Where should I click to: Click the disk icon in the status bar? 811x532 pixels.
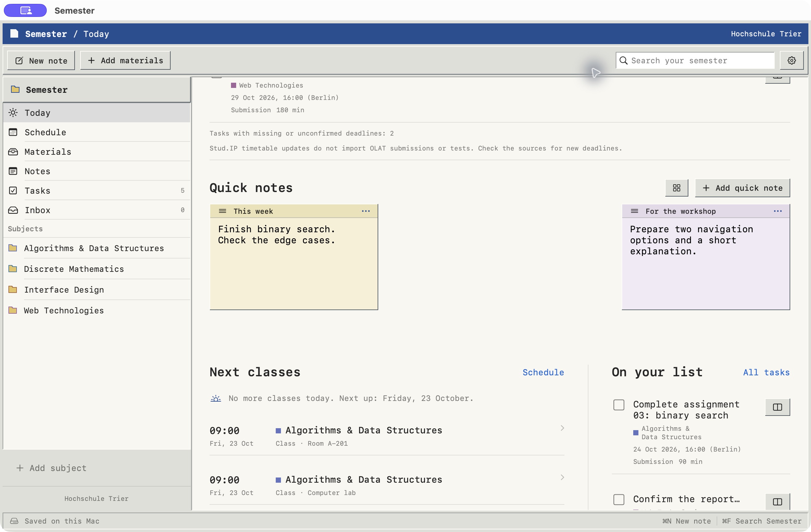[14, 521]
